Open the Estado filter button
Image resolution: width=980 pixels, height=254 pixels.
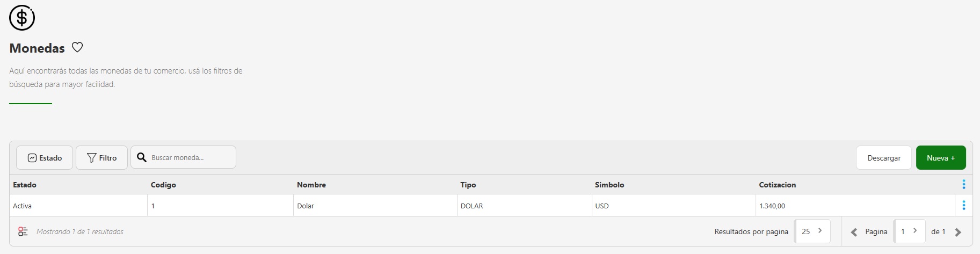pos(45,158)
